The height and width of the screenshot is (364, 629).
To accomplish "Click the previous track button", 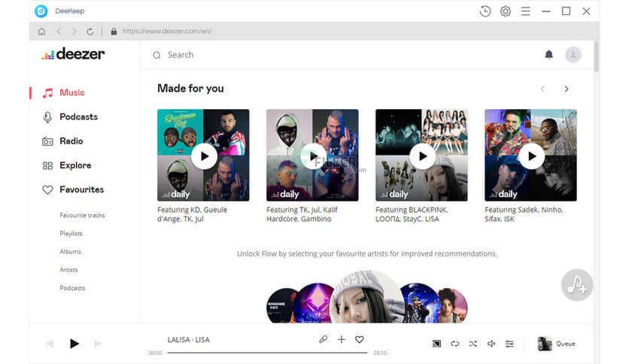I will (x=50, y=344).
